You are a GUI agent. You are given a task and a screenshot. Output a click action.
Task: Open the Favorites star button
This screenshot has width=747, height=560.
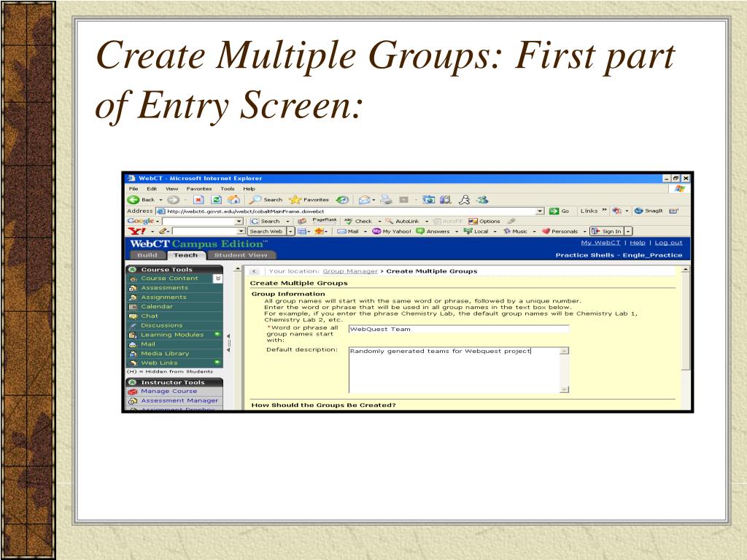tap(309, 200)
